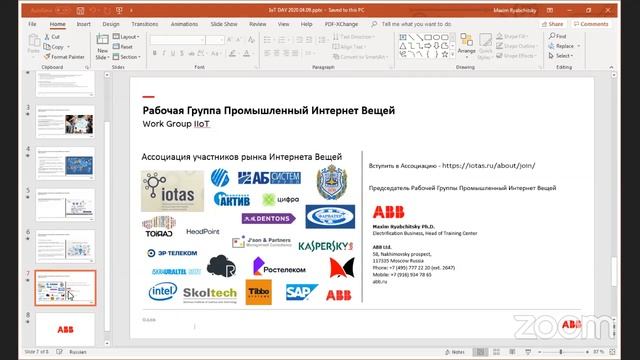Toggle the Notes pane
640x360 pixels.
[x=455, y=351]
